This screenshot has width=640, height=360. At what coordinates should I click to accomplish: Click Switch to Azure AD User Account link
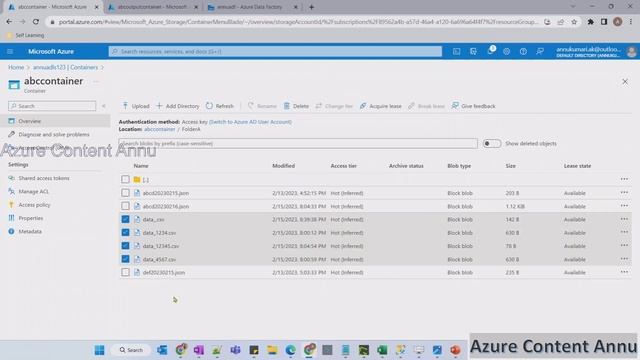pyautogui.click(x=250, y=122)
